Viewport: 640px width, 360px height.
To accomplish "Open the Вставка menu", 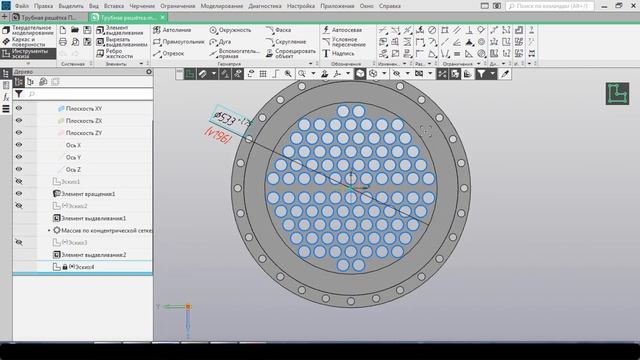I will pos(114,6).
